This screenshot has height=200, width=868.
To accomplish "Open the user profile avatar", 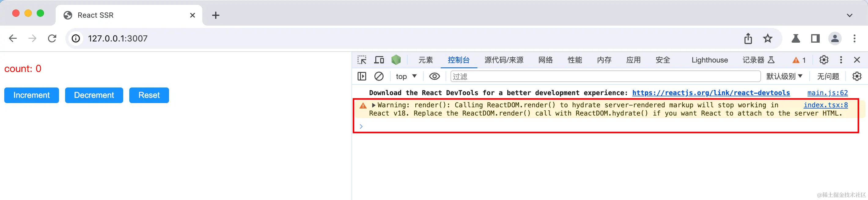I will [x=835, y=38].
